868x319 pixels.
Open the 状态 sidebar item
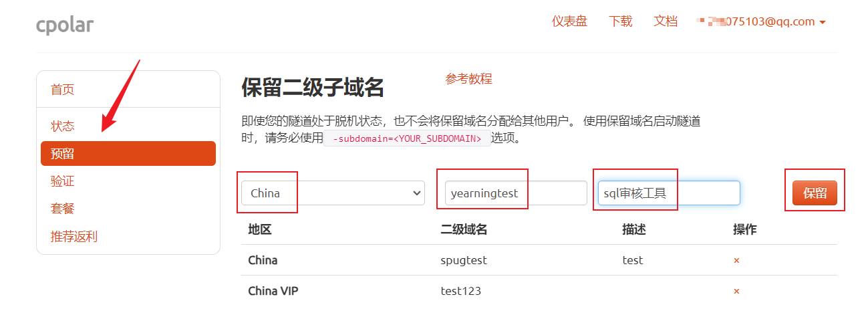click(63, 126)
